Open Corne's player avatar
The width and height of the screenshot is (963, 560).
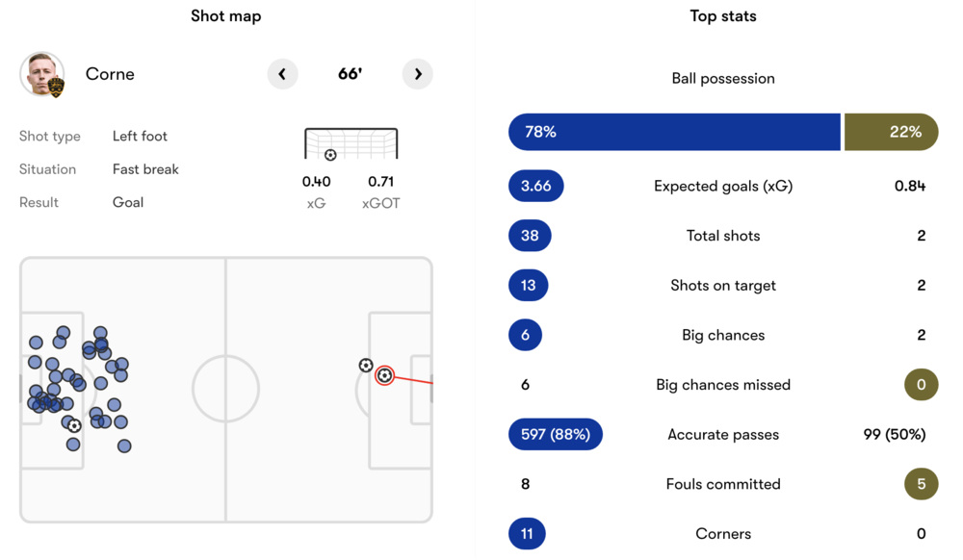[x=42, y=75]
